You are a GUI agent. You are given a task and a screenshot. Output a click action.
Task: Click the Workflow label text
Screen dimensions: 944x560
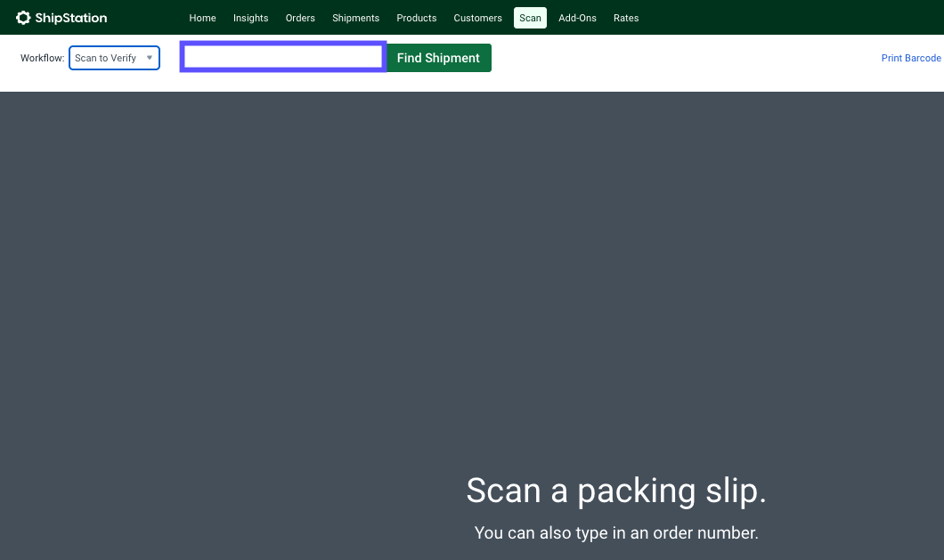tap(42, 58)
